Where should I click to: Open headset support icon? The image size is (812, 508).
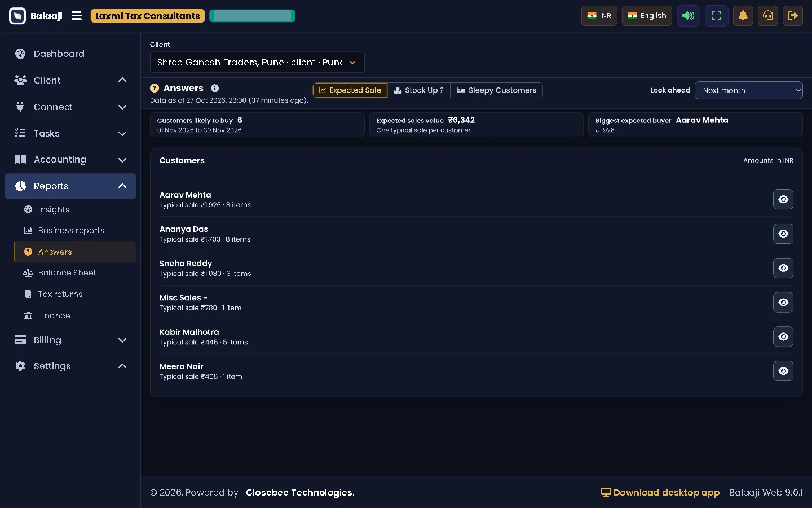click(768, 16)
